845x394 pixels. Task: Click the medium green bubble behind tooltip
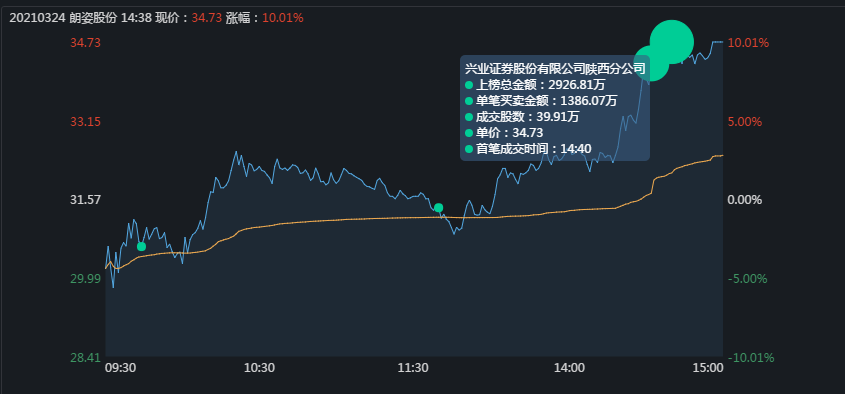click(x=652, y=63)
